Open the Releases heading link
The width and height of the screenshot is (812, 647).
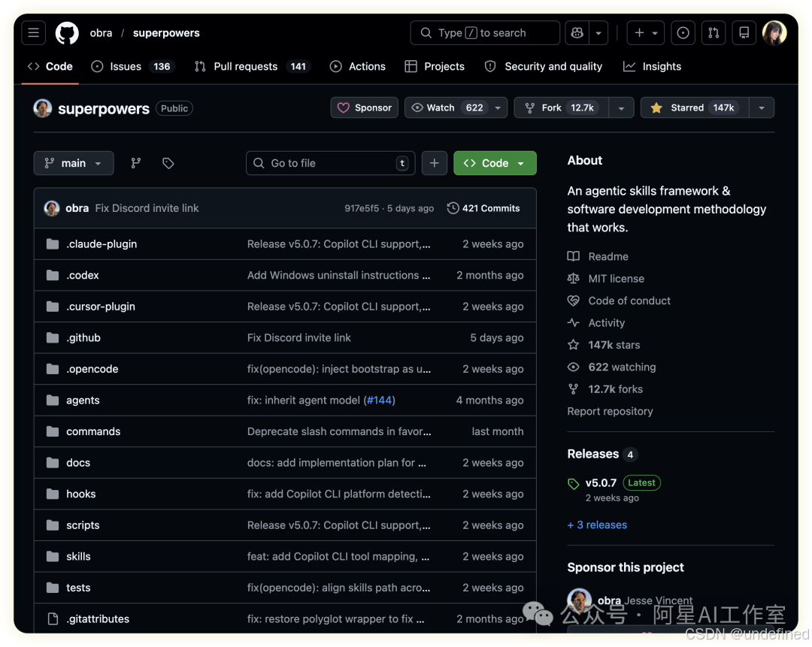(x=593, y=454)
